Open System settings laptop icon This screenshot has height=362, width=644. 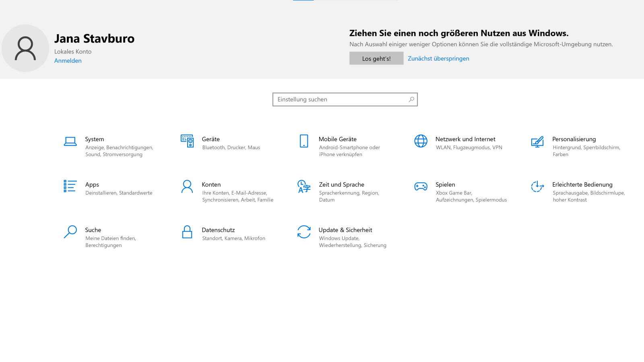click(x=70, y=142)
